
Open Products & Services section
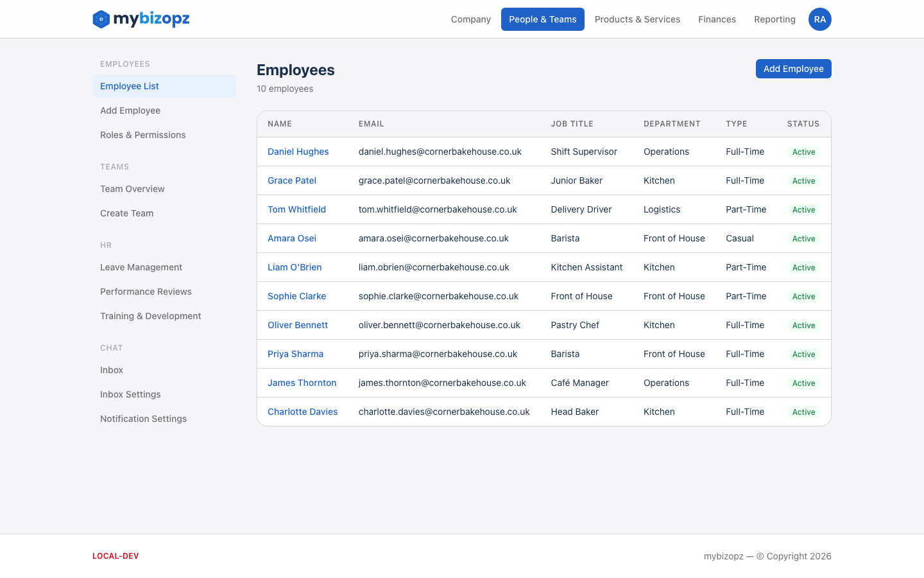click(x=637, y=19)
